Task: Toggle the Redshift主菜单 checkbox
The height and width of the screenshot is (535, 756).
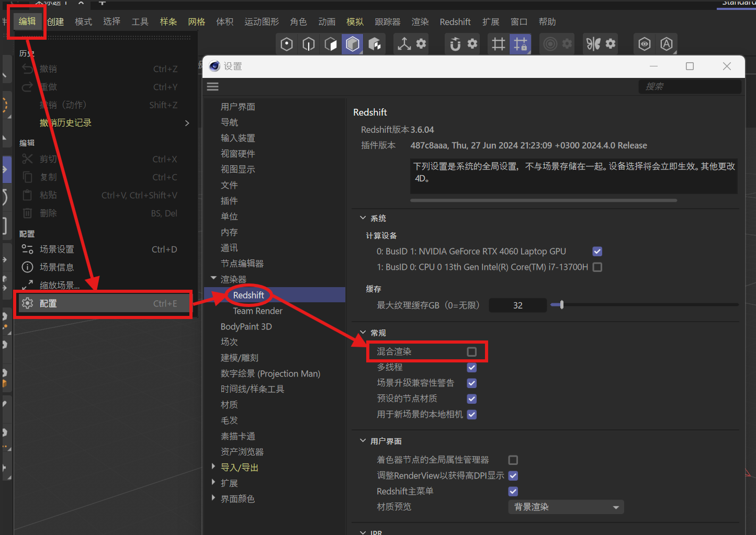Action: [513, 492]
